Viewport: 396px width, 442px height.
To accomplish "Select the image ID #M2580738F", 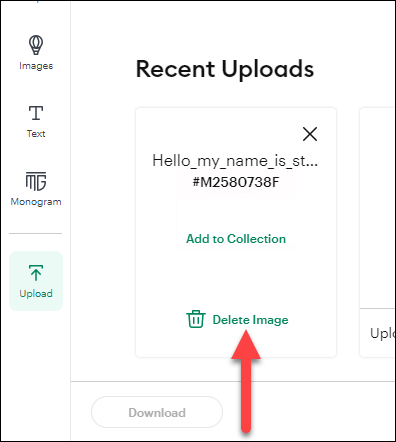I will click(x=236, y=182).
